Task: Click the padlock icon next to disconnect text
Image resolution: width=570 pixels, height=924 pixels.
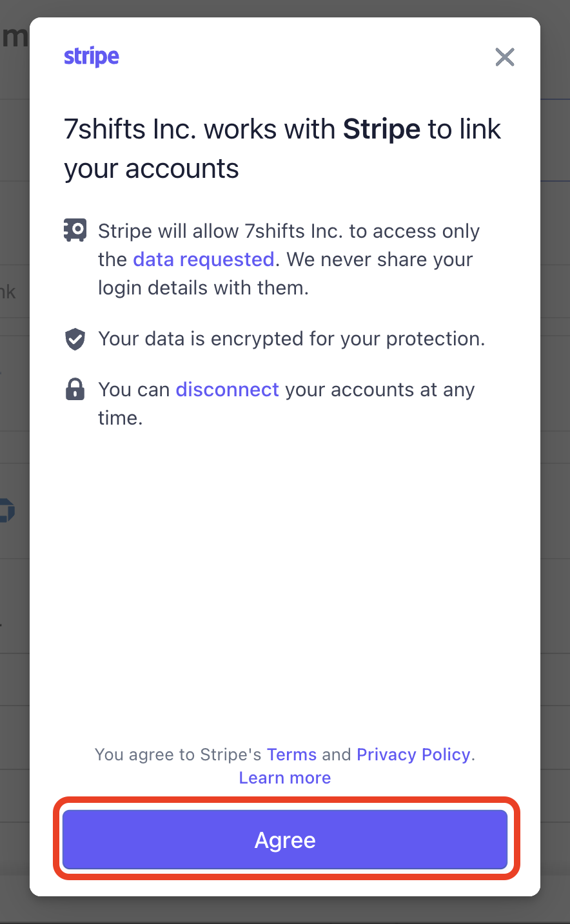Action: tap(75, 389)
